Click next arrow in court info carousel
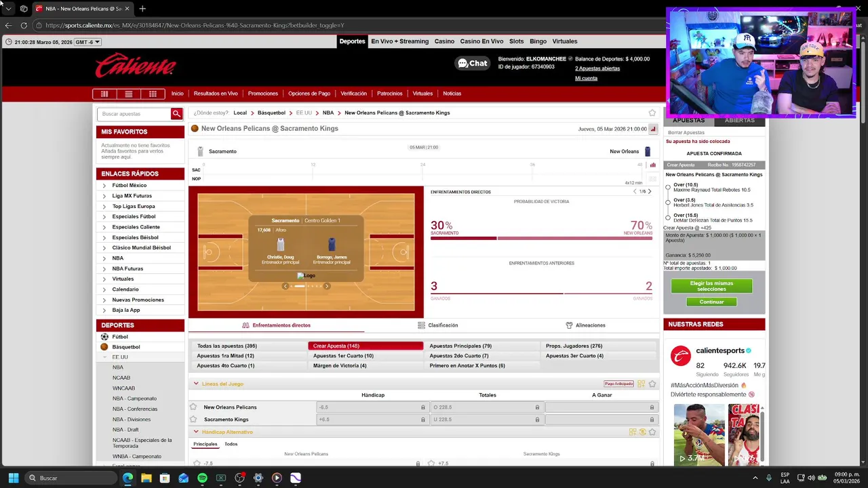This screenshot has width=868, height=488. click(327, 286)
